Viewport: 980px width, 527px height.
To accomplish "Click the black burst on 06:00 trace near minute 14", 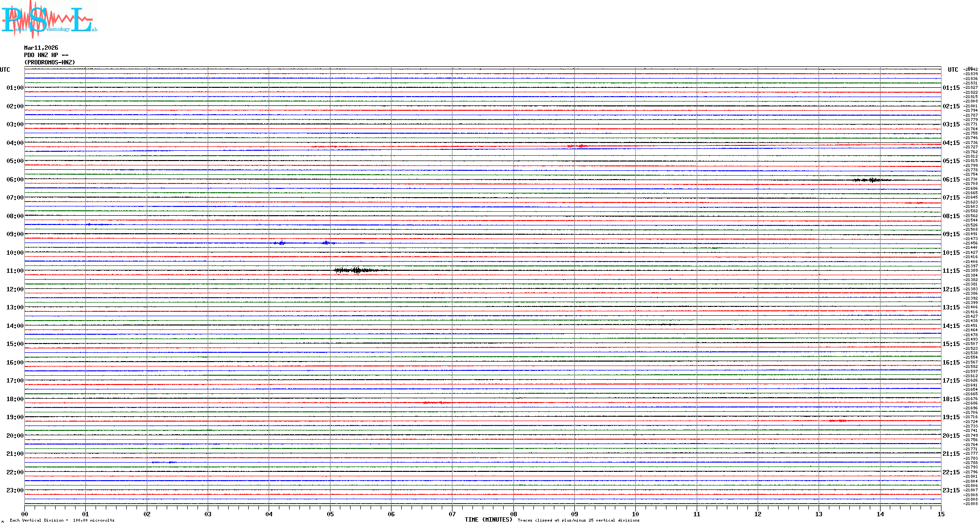I will tap(872, 180).
